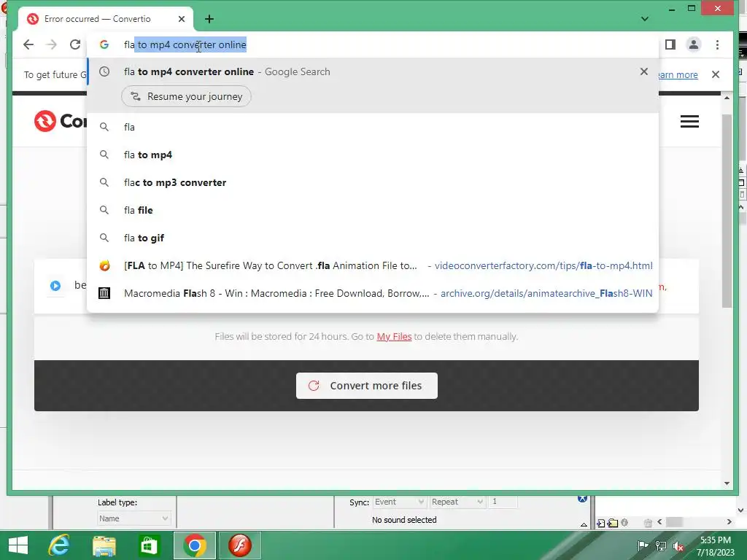Open Chrome side panel icon
747x560 pixels.
(x=670, y=44)
